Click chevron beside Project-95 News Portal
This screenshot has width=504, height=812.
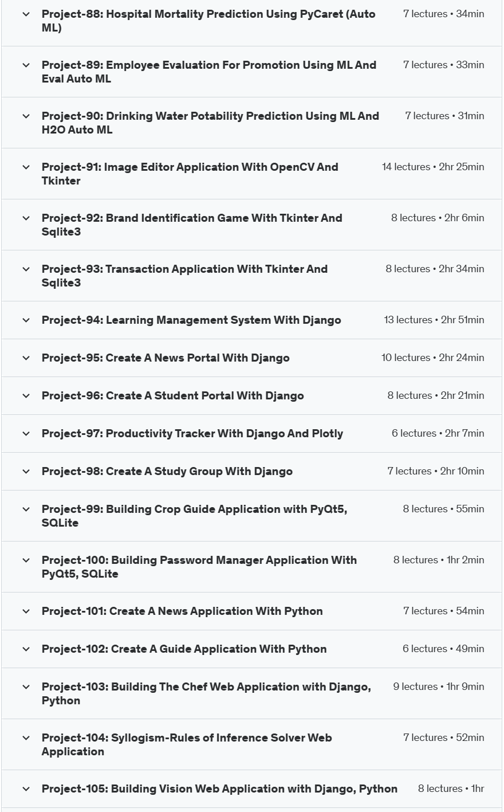click(26, 358)
